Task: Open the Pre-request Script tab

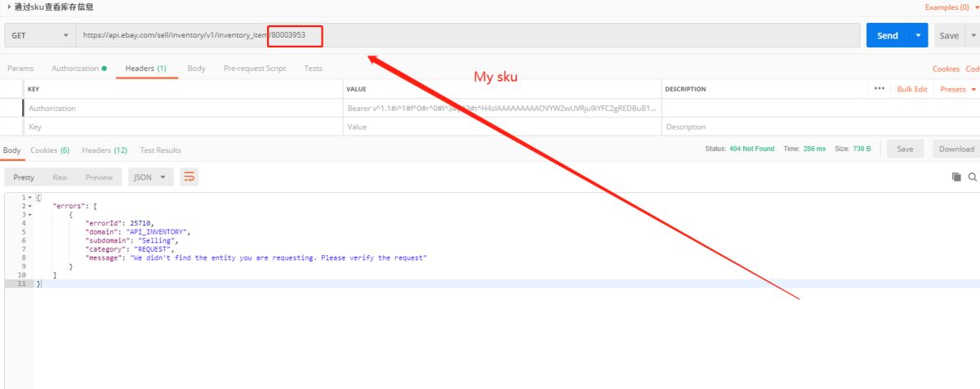Action: click(255, 69)
